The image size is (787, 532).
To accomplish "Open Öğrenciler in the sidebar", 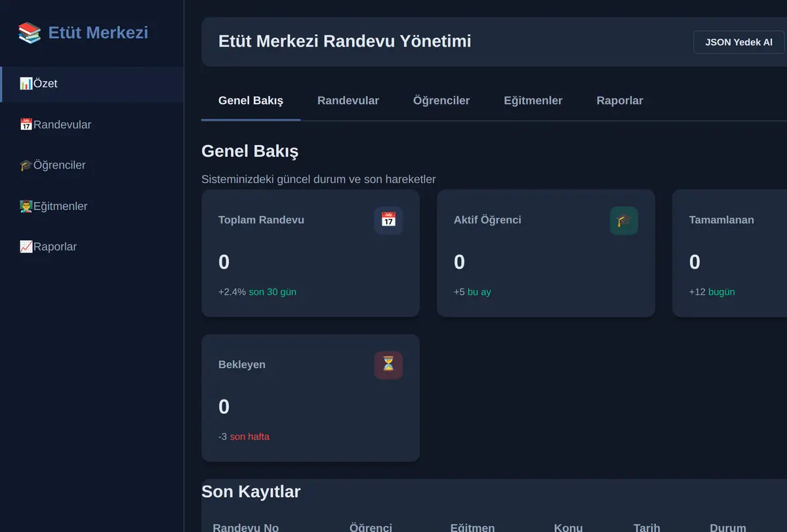I will [x=92, y=165].
